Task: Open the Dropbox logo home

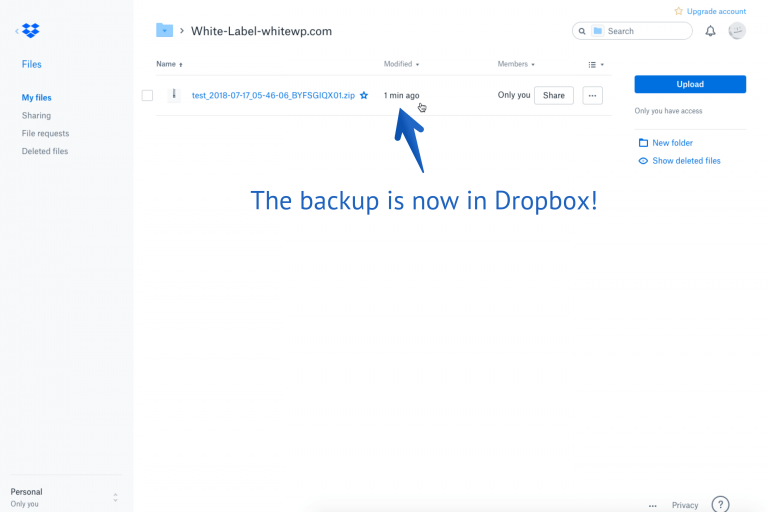Action: [31, 31]
